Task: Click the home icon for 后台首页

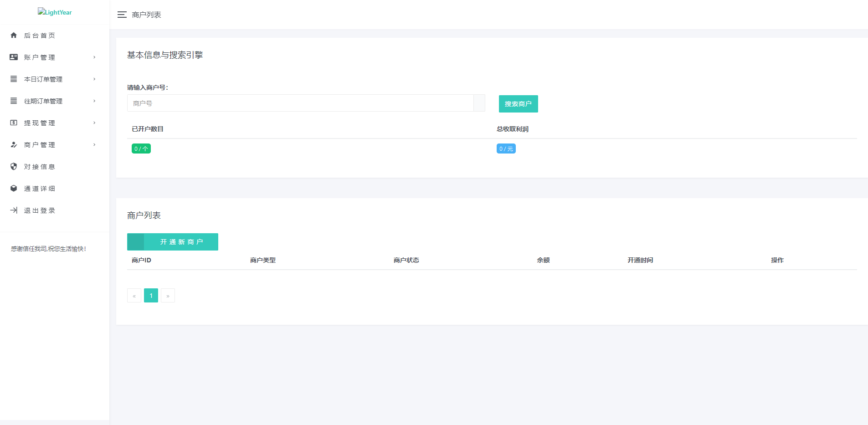Action: [x=14, y=35]
